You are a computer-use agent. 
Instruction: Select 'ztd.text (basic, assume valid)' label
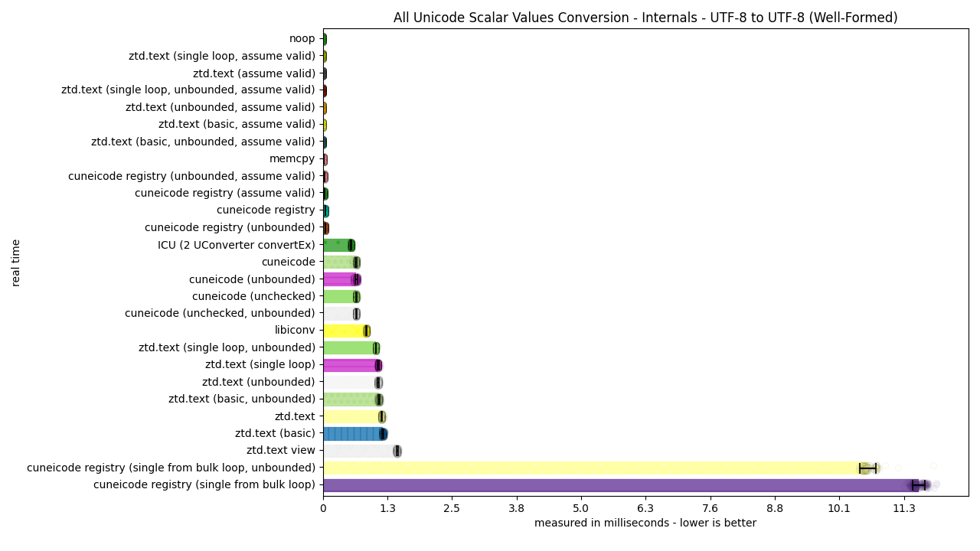pyautogui.click(x=237, y=125)
